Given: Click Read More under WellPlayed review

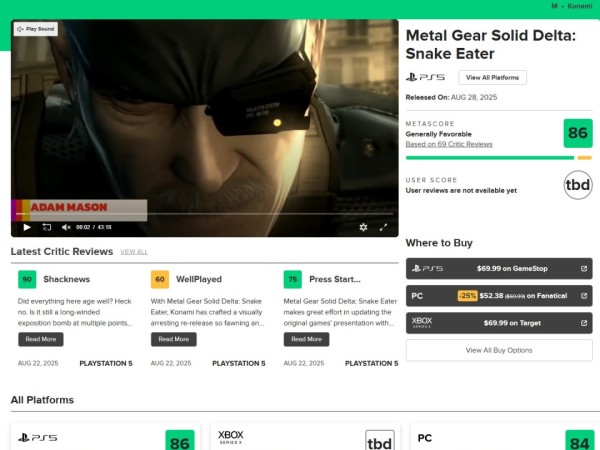Looking at the screenshot, I should point(174,339).
